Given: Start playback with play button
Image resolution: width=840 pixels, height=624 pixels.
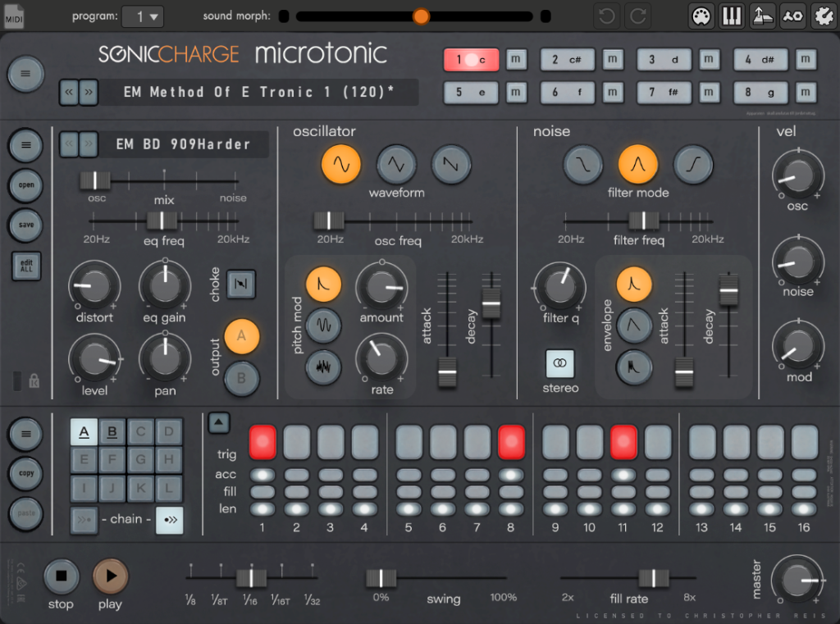Looking at the screenshot, I should coord(111,576).
